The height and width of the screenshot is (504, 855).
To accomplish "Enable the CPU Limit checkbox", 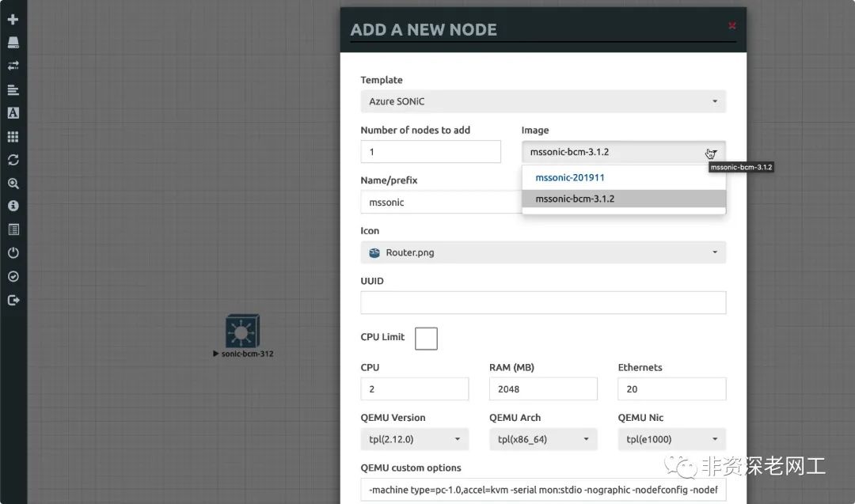I will coord(426,339).
